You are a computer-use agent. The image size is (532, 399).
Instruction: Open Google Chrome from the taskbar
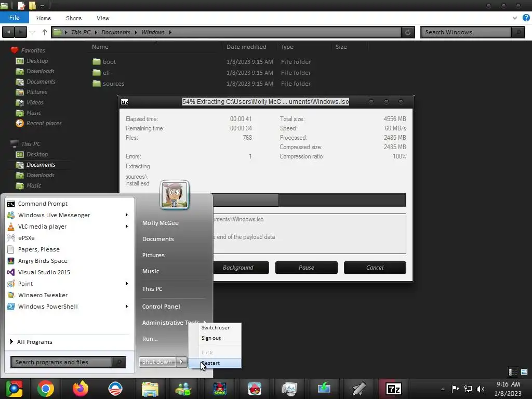46,389
